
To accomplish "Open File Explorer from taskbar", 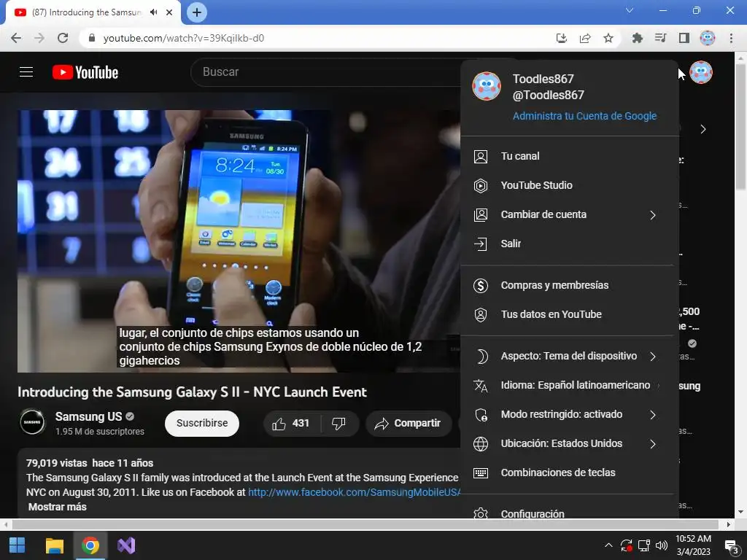I will 54,545.
